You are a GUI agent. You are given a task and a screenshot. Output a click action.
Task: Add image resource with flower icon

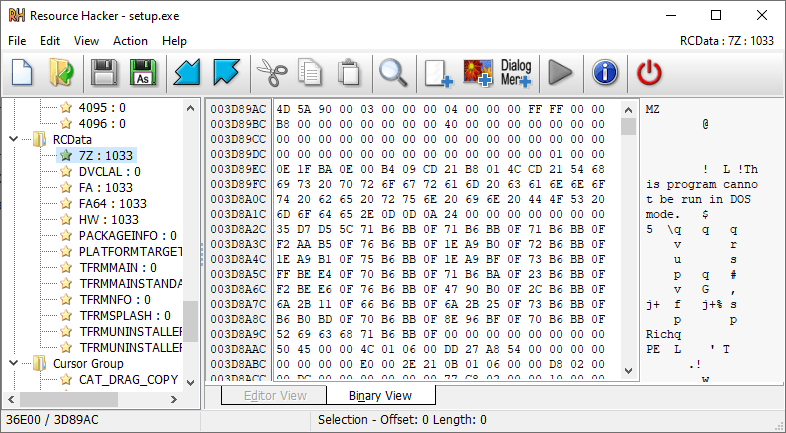(x=478, y=74)
